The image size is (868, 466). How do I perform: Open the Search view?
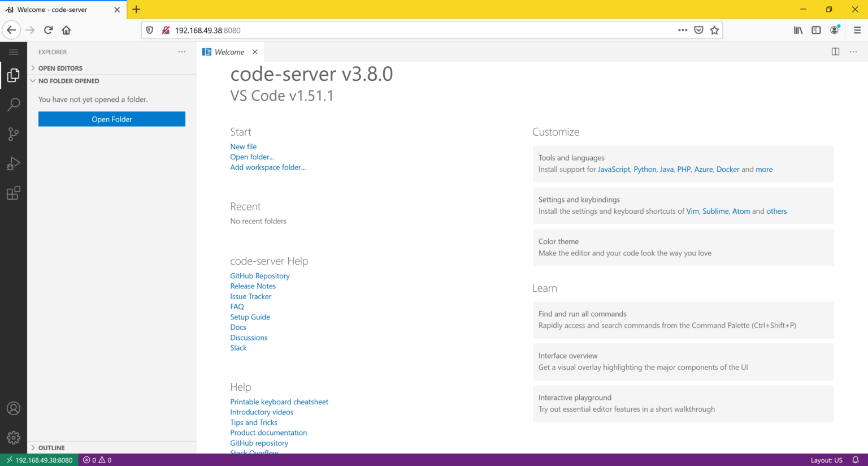(14, 104)
